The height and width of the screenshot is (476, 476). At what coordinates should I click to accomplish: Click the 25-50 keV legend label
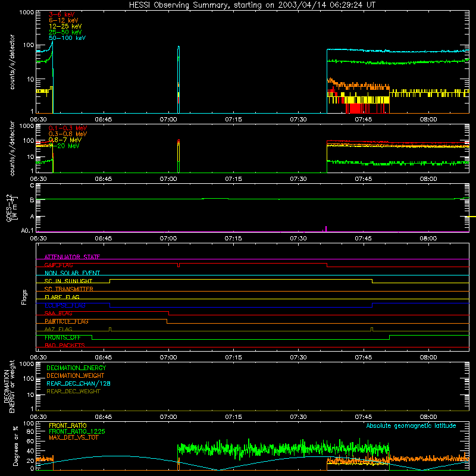(65, 32)
